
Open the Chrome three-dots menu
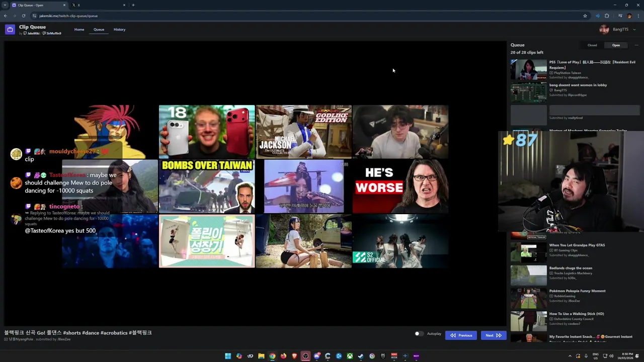click(638, 16)
